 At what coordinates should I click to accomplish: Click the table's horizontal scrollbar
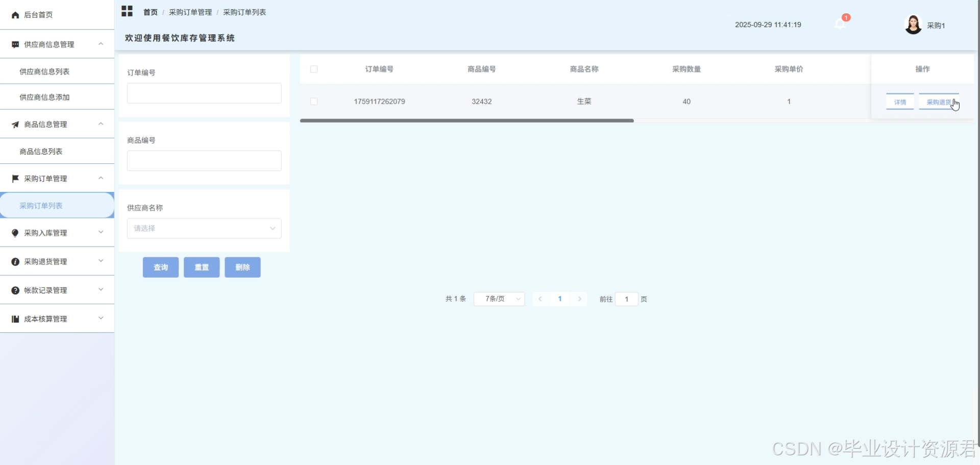pyautogui.click(x=467, y=121)
